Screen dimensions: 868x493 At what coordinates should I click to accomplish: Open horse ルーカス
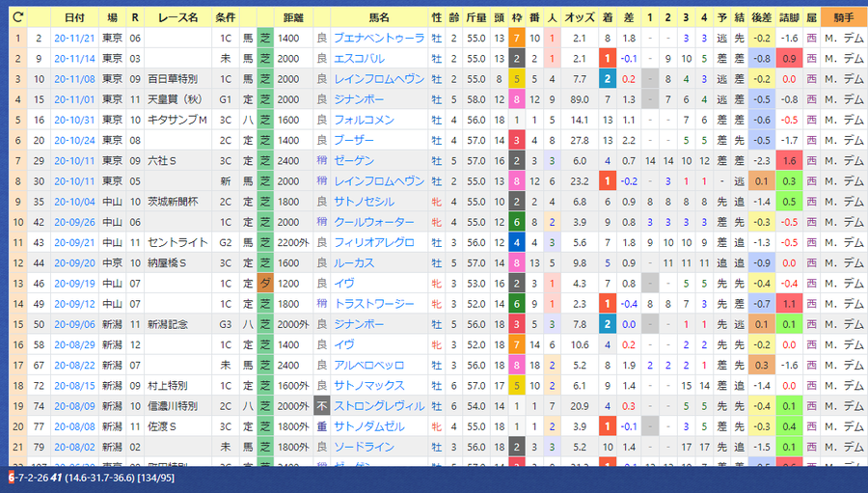point(354,263)
